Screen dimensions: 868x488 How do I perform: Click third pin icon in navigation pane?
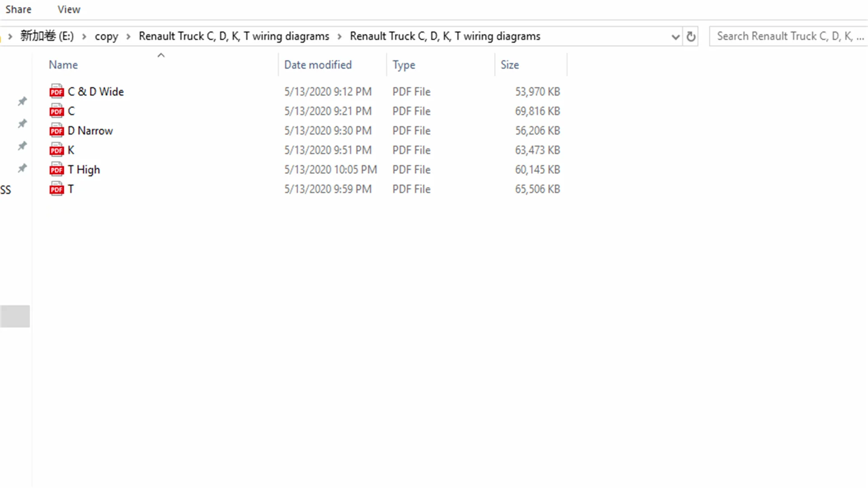[x=22, y=145]
